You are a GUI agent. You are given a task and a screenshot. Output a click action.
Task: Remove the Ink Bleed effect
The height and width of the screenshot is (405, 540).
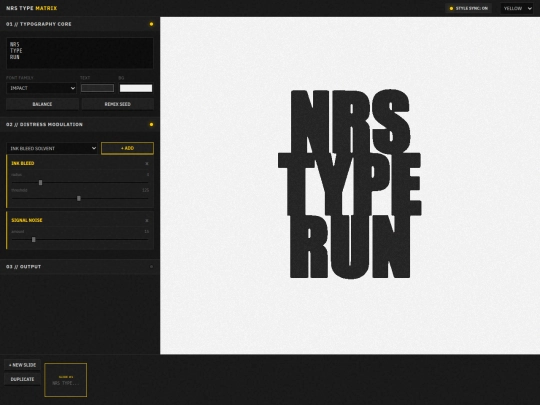[147, 164]
